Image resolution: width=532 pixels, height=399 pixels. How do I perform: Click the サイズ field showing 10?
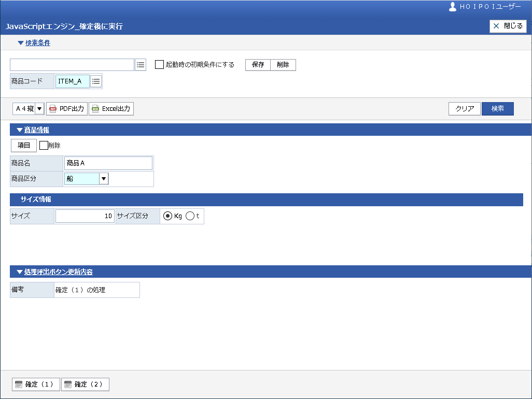(85, 216)
